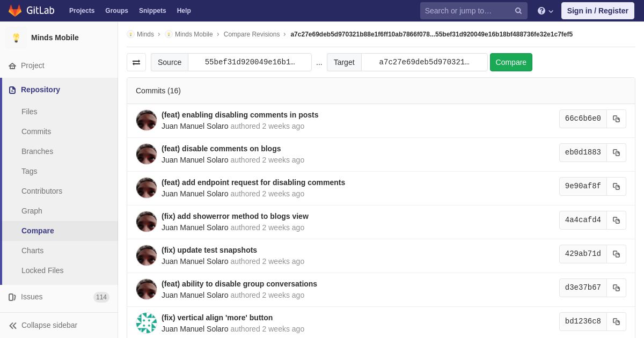
Task: Open commit eb0d1883 SHA link
Action: (x=583, y=153)
